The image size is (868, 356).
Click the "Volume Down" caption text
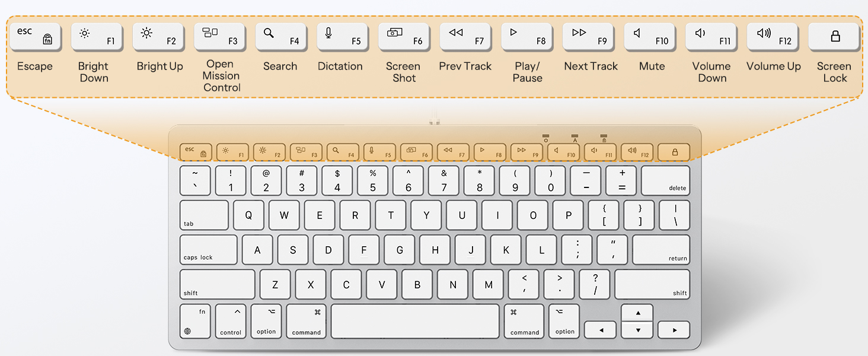712,72
